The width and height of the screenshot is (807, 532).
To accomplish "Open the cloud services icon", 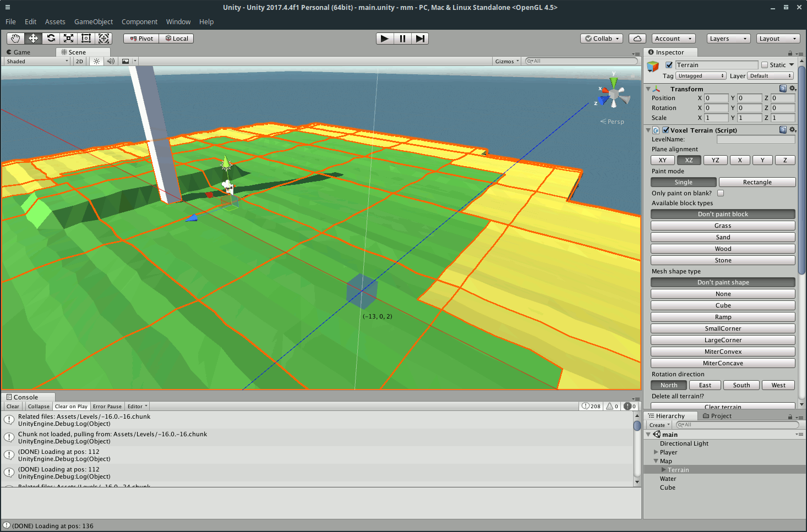I will 637,39.
